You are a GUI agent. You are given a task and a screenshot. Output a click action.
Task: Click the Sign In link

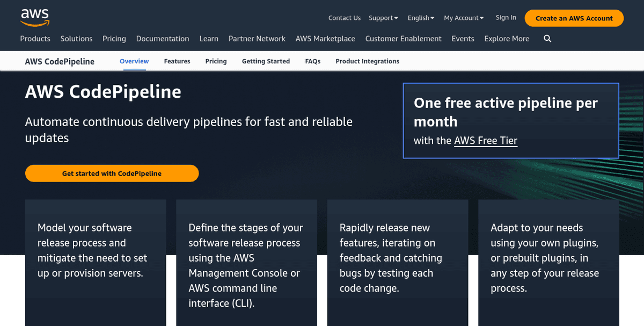pos(505,18)
